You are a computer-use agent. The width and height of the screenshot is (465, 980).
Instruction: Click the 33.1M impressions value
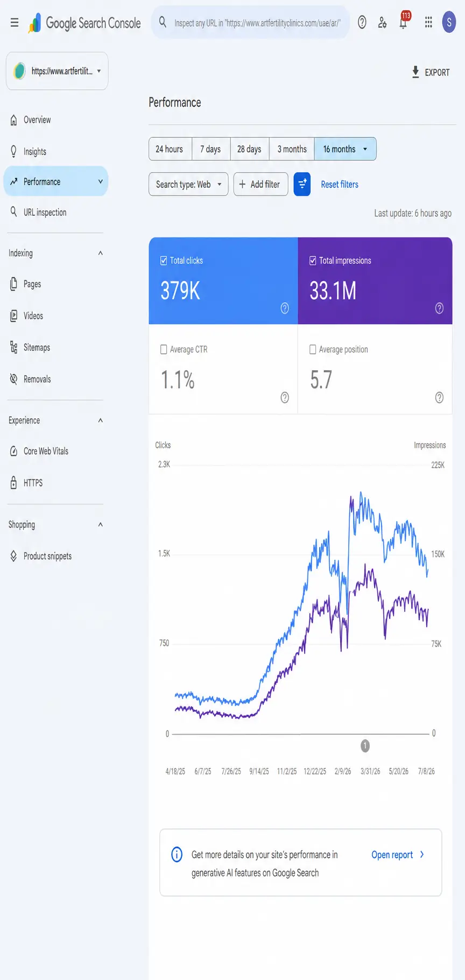pyautogui.click(x=333, y=291)
